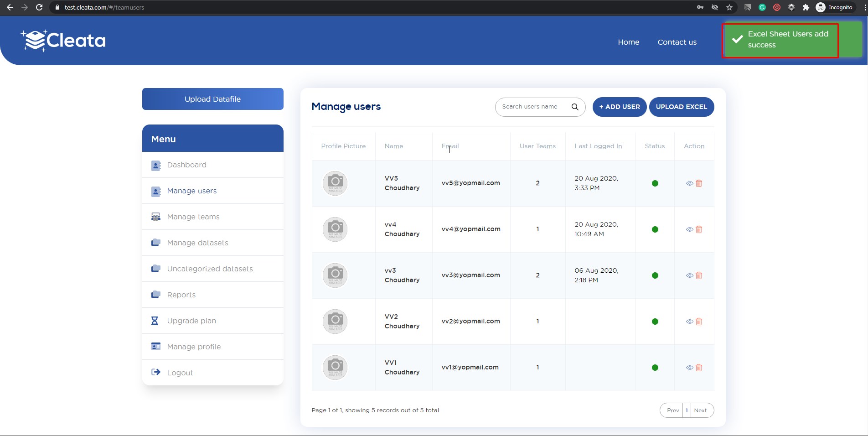
Task: Bookmark this page with the star icon
Action: click(x=729, y=7)
